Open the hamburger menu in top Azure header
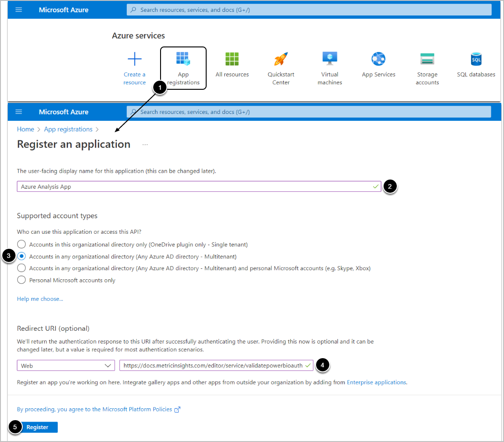This screenshot has width=504, height=442. pyautogui.click(x=19, y=10)
